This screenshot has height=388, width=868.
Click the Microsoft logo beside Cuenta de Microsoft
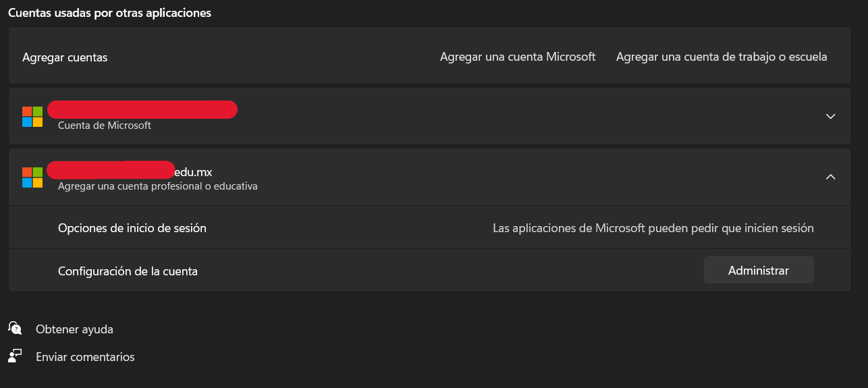[x=32, y=116]
